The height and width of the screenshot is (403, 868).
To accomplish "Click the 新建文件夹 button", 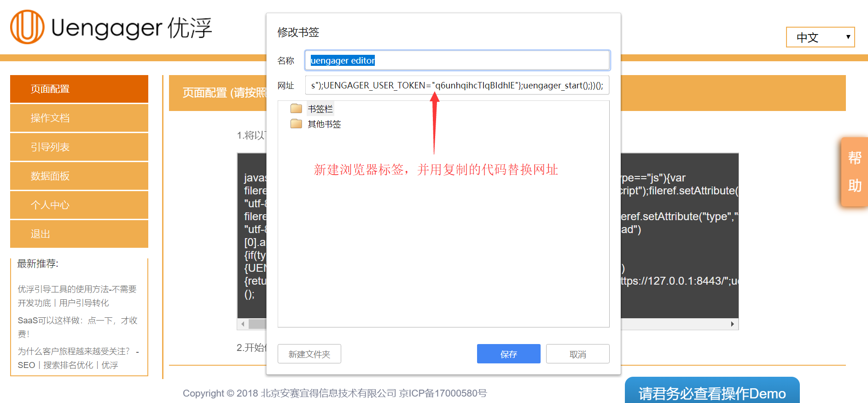I will tap(309, 354).
